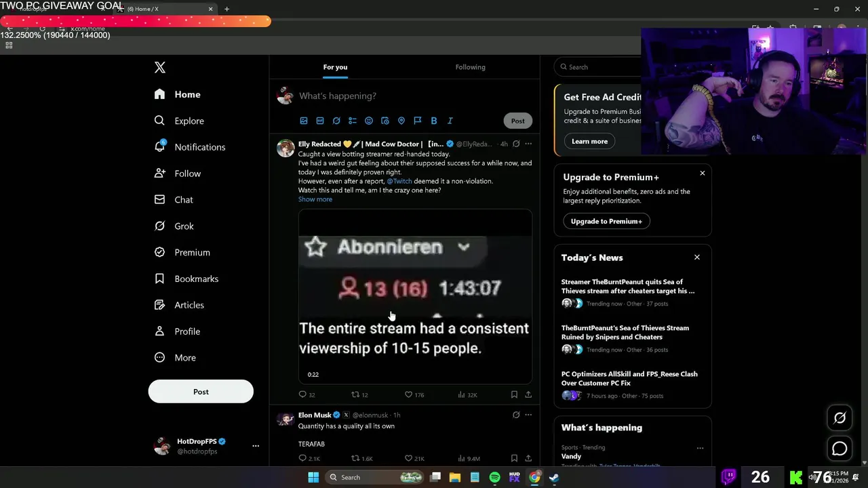Open options for the Vandy trending topic

pyautogui.click(x=700, y=448)
